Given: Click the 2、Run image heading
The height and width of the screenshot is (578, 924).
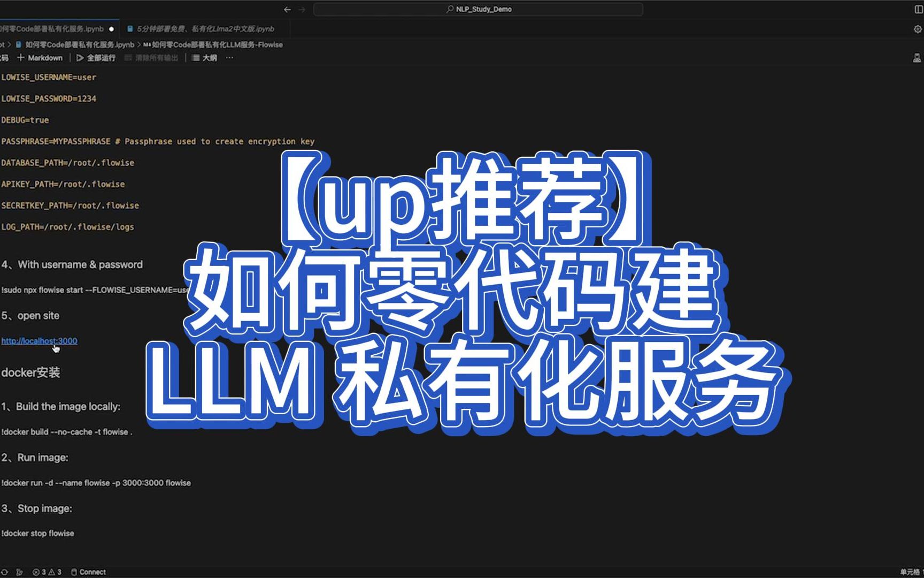Looking at the screenshot, I should [35, 458].
